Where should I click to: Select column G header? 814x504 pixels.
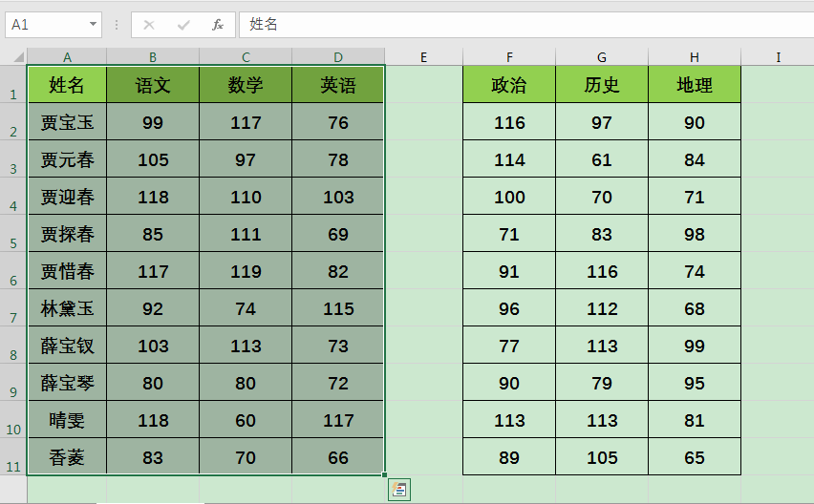(602, 57)
